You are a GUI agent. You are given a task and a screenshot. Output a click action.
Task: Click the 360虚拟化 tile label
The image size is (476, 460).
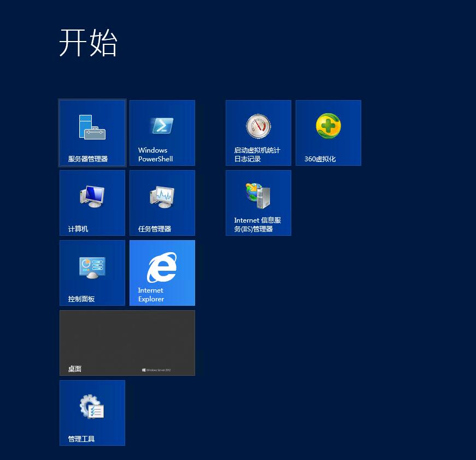point(320,159)
